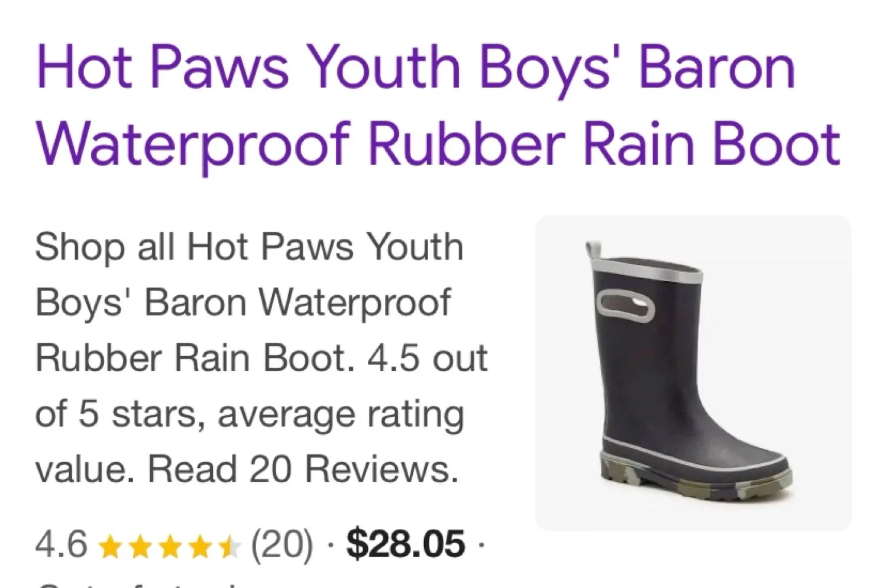The image size is (886, 588).
Task: Click the 'Shop all Hot Paws Youth' snippet line
Action: click(249, 248)
